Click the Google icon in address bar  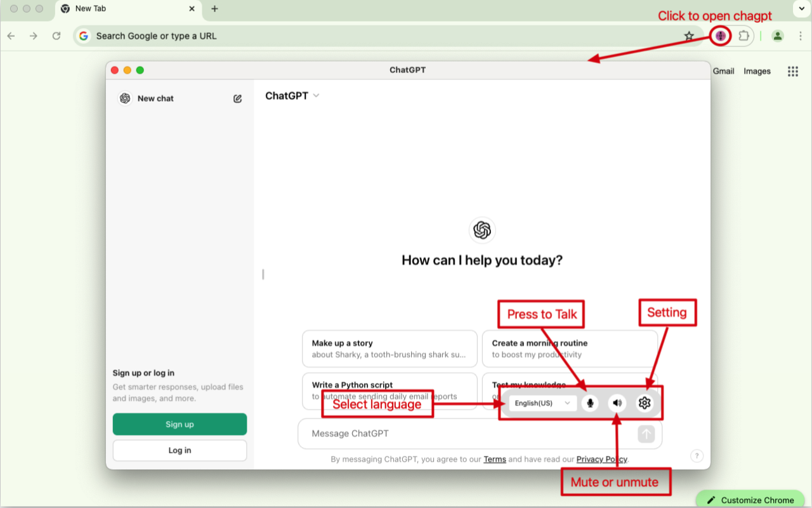[84, 36]
